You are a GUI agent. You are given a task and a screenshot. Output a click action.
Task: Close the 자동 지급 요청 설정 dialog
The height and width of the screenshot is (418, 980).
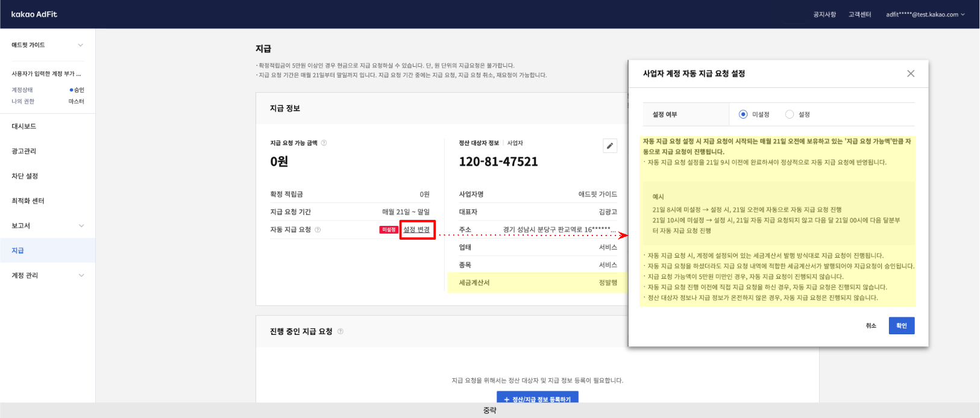910,73
